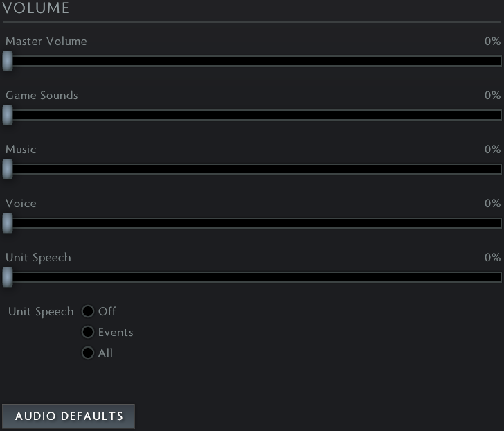This screenshot has height=431, width=504.
Task: Enable All unit speech radio option
Action: click(88, 353)
